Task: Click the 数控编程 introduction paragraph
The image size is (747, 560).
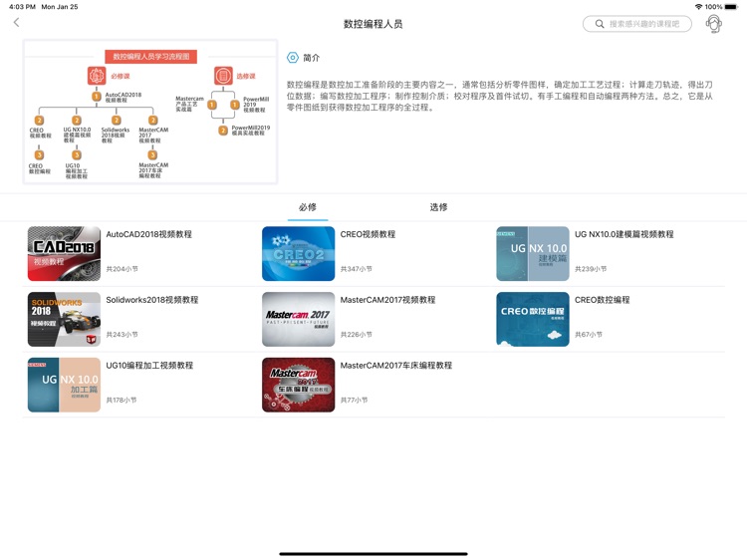Action: (500, 96)
